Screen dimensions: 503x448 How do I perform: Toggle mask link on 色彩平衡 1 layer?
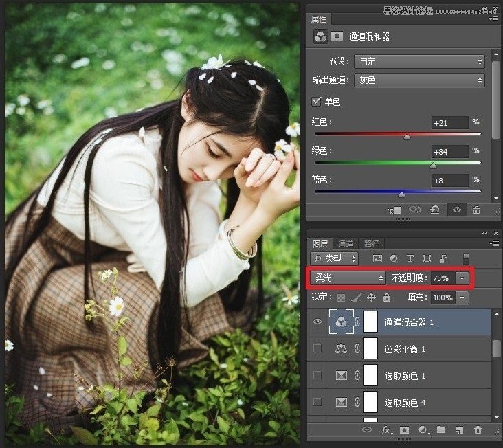click(357, 348)
